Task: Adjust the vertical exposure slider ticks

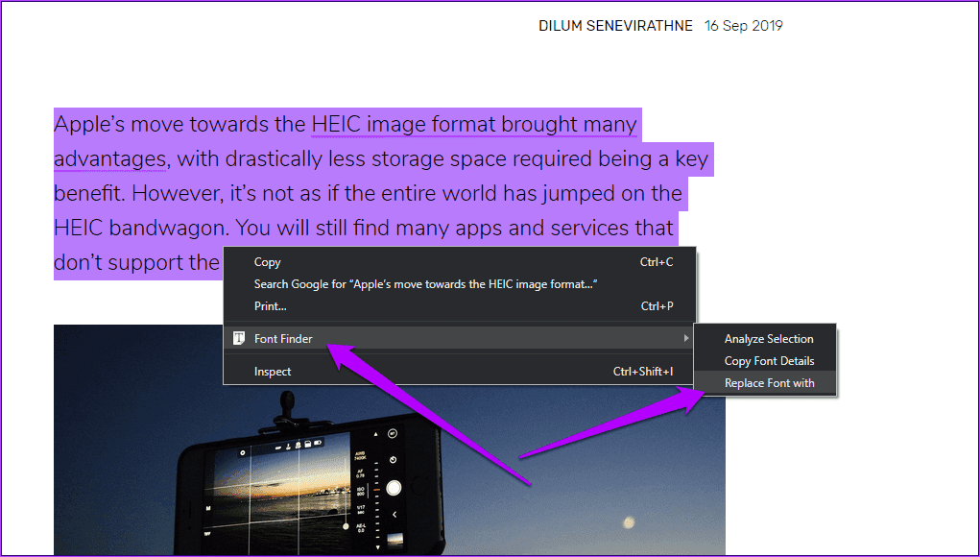Action: [375, 491]
